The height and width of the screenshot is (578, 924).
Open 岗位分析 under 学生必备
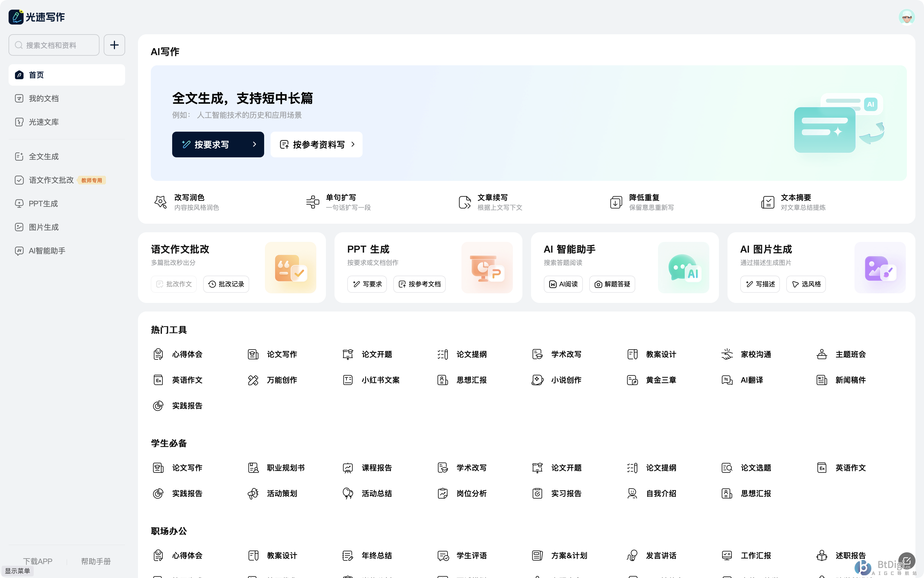pyautogui.click(x=462, y=493)
